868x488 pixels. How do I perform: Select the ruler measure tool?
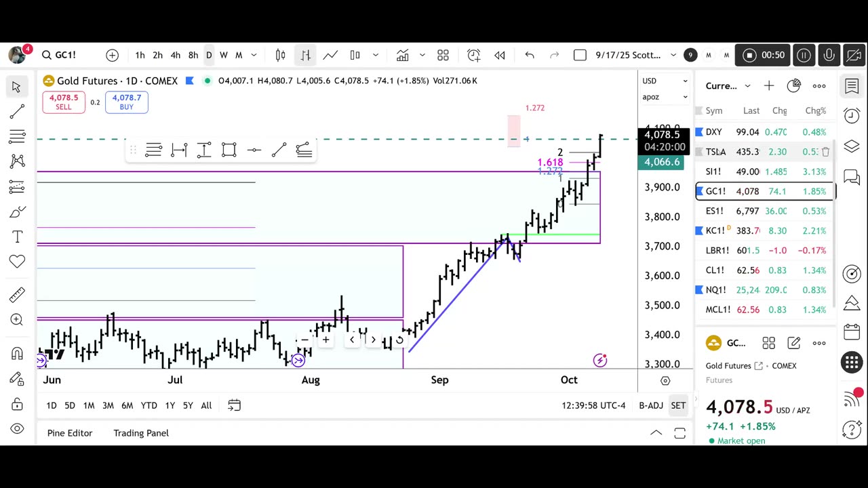point(17,294)
